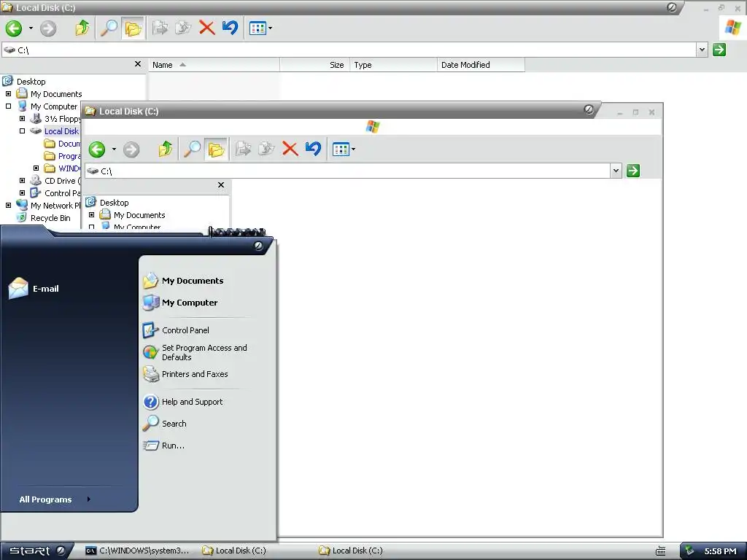Click address field C:\ in front window
The image size is (747, 560).
(347, 171)
